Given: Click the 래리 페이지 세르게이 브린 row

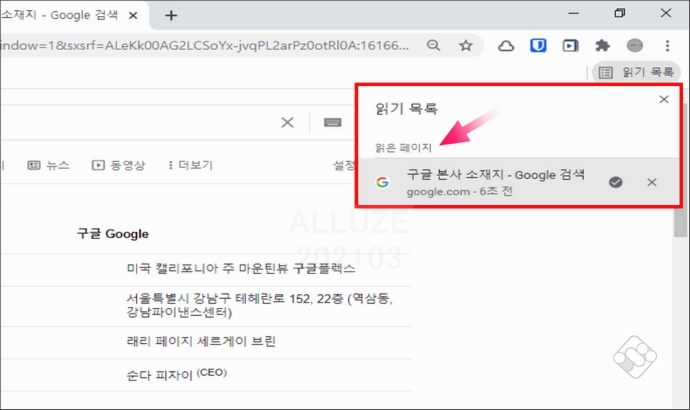Looking at the screenshot, I should (201, 341).
